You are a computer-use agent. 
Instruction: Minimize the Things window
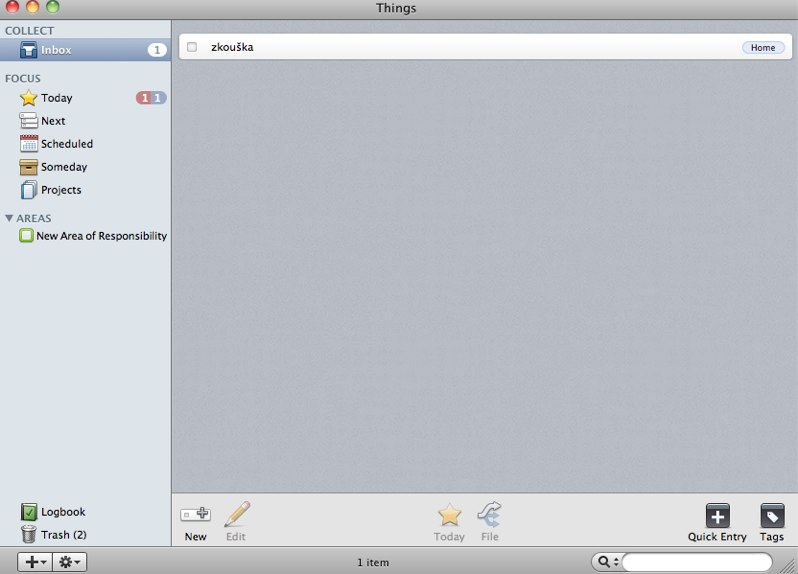(32, 6)
